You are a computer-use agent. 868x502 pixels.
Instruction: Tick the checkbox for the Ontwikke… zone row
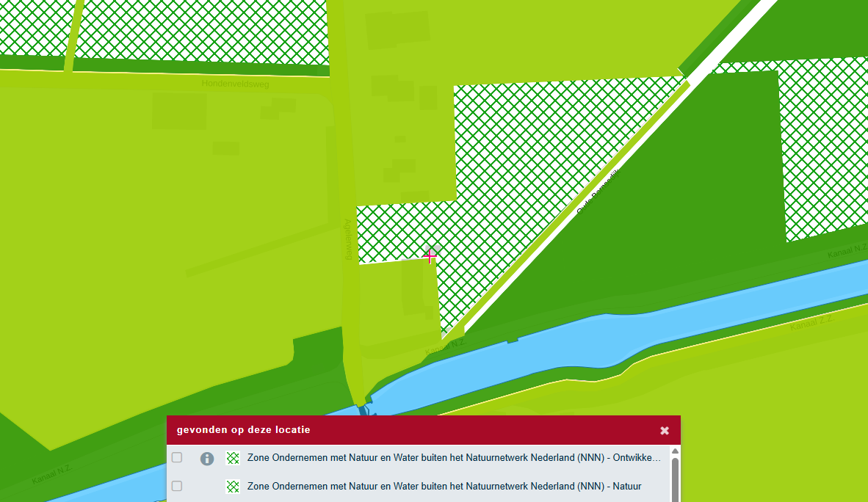(176, 458)
